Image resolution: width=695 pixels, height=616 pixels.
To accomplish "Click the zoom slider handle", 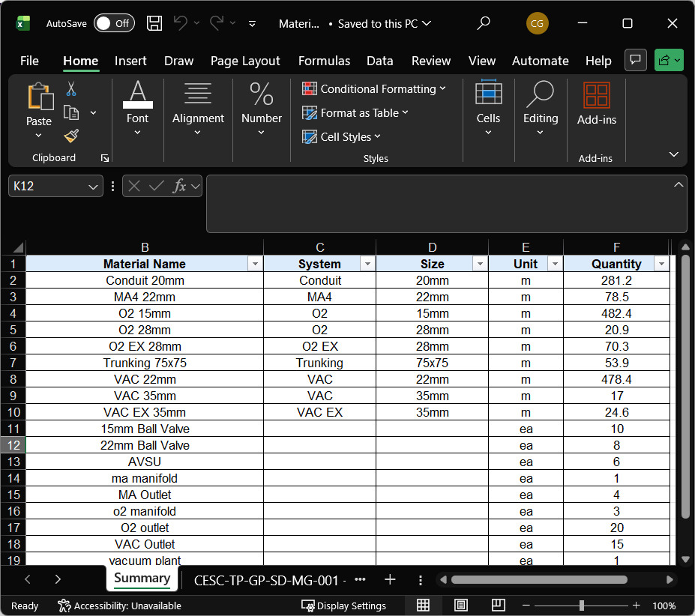I will (582, 606).
